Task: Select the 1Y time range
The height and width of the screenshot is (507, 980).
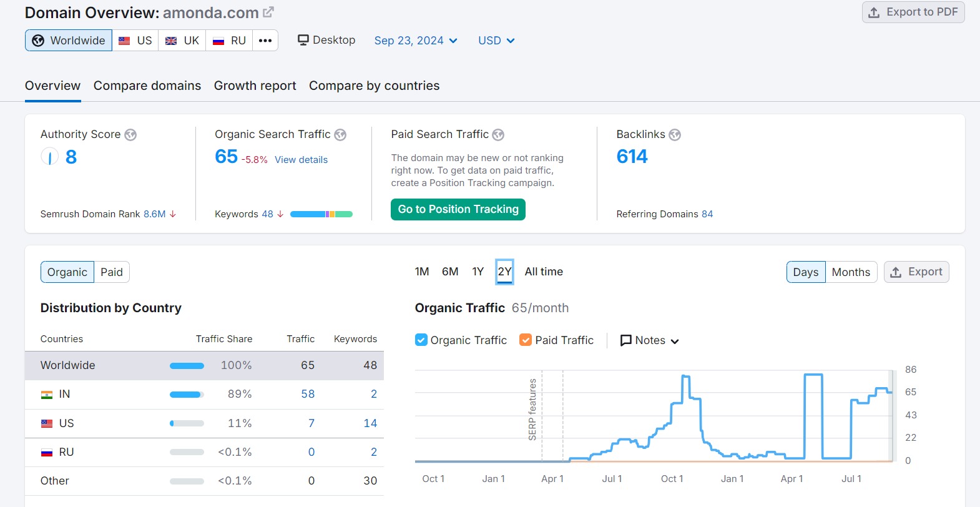Action: coord(478,272)
